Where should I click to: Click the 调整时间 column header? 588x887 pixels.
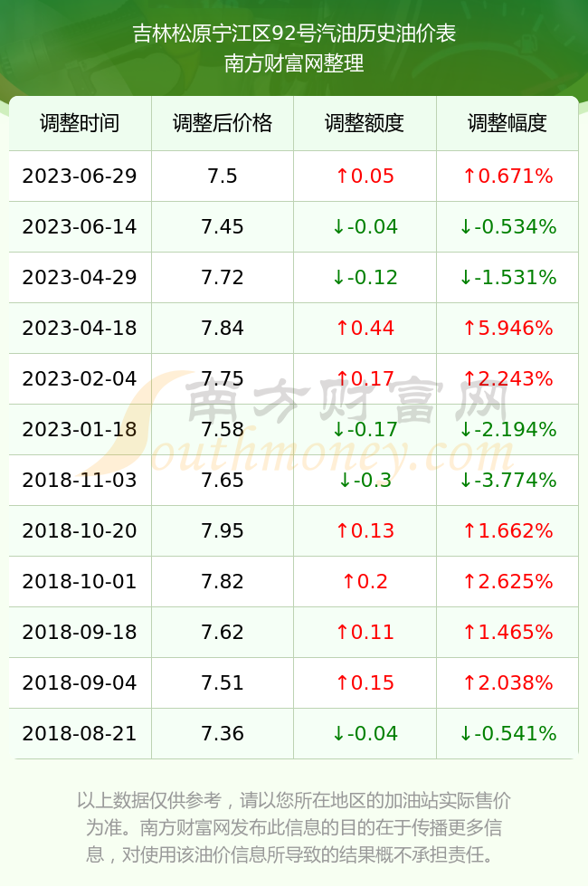80,123
